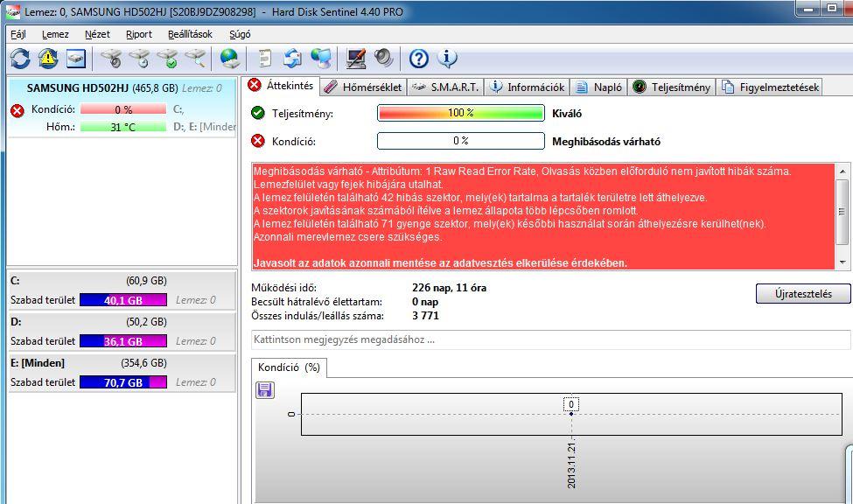Click the disk with clock test icon
Image resolution: width=853 pixels, height=504 pixels.
pyautogui.click(x=140, y=59)
